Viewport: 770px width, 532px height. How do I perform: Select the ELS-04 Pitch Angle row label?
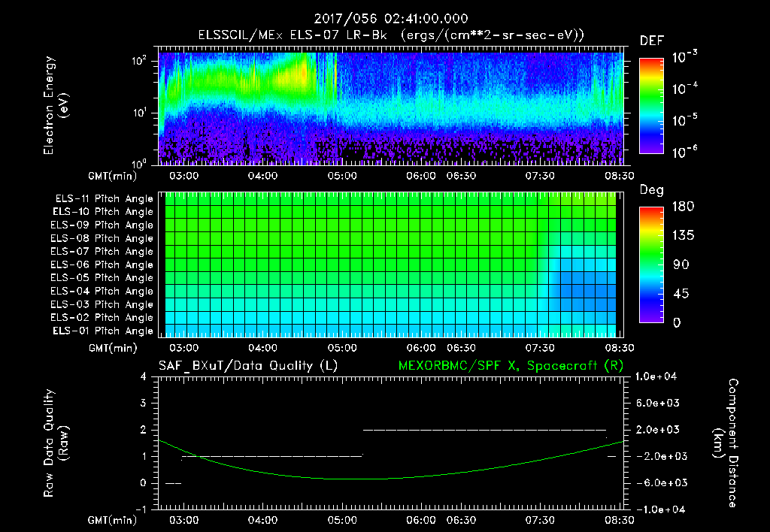pos(102,291)
